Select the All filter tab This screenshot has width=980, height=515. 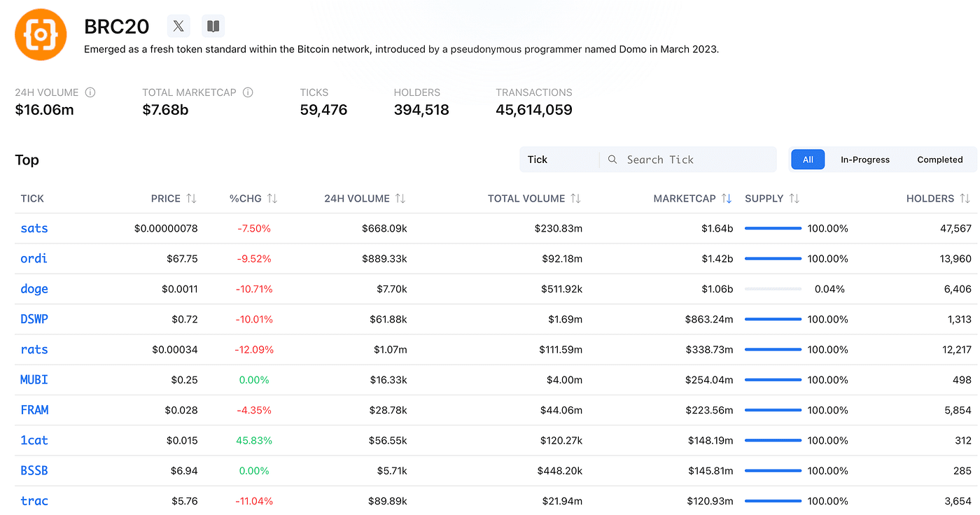[808, 160]
